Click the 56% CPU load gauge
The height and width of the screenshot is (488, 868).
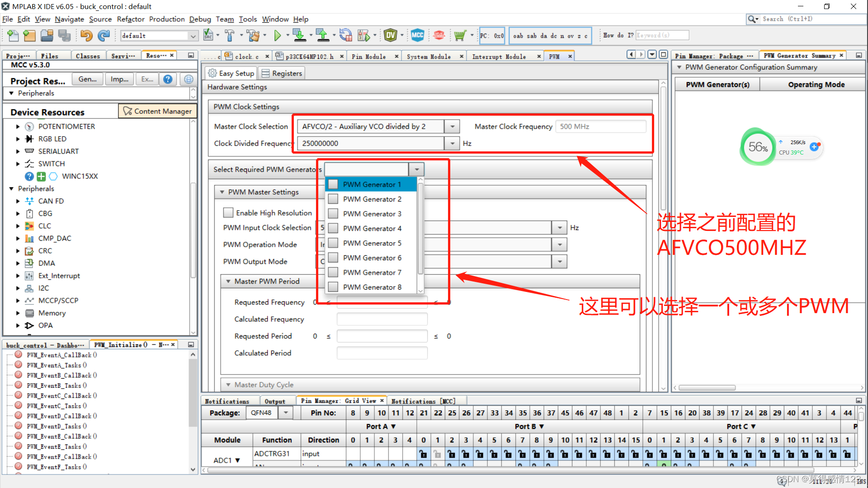(x=758, y=147)
